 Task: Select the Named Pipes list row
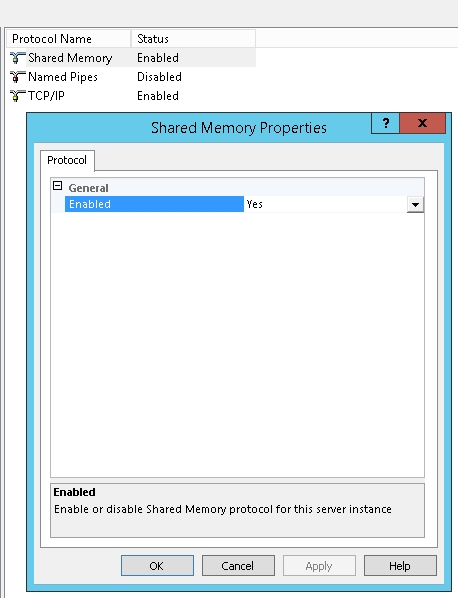coord(131,77)
